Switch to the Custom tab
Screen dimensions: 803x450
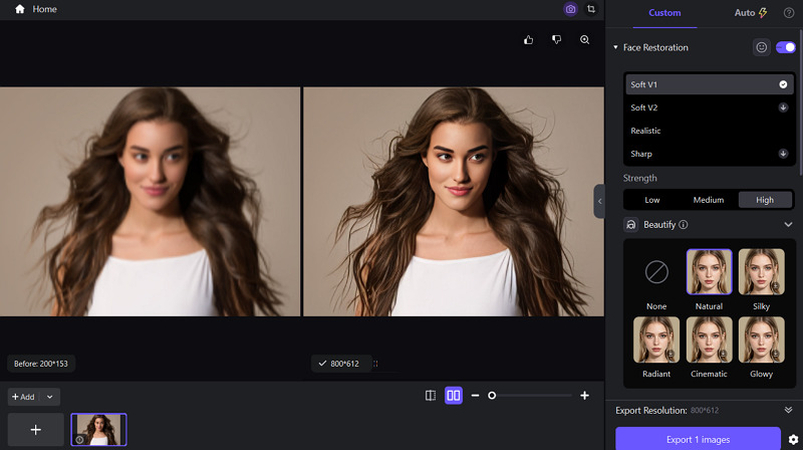pyautogui.click(x=665, y=13)
